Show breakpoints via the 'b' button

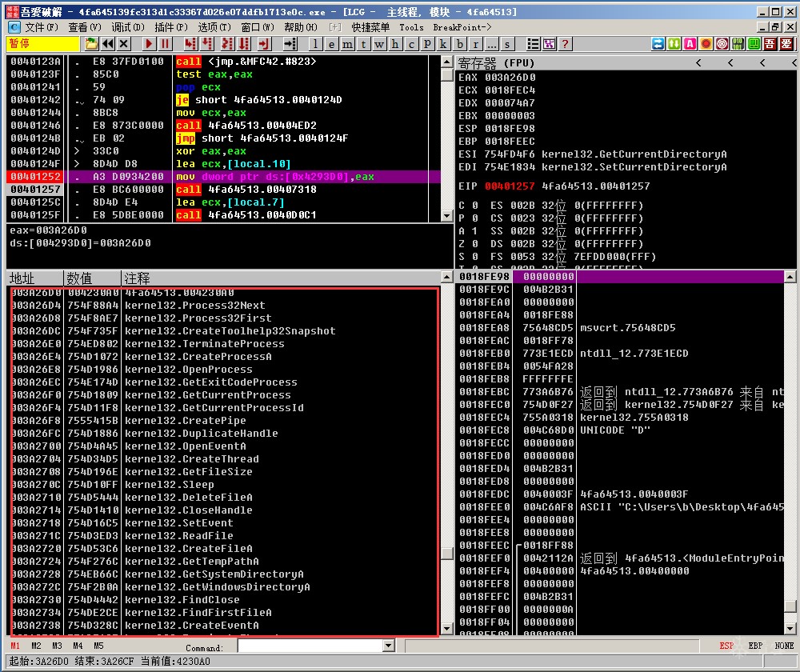point(460,44)
